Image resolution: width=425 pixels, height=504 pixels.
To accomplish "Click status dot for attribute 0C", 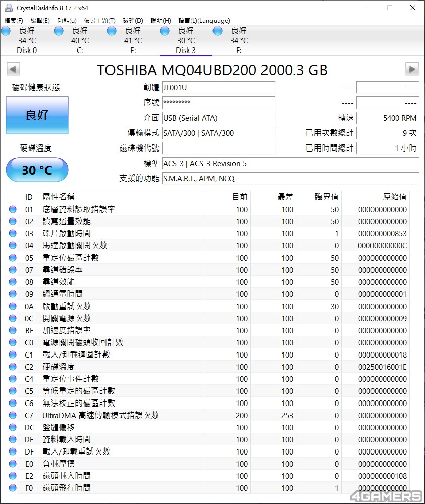I will pyautogui.click(x=13, y=318).
